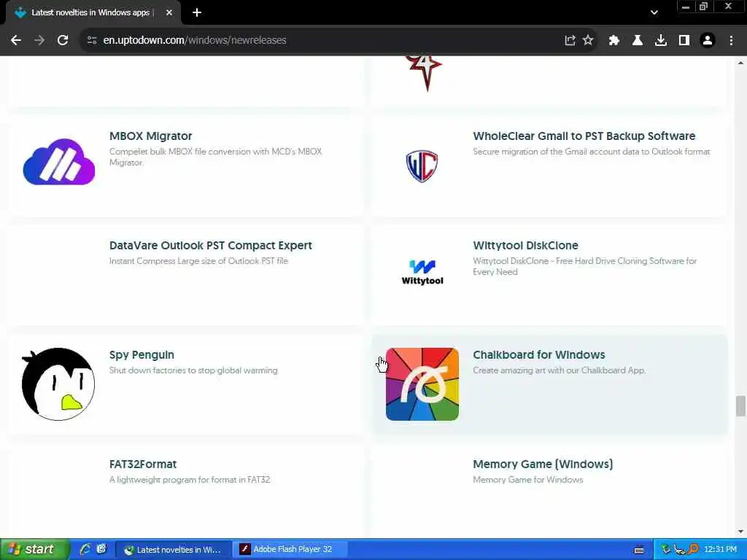
Task: Toggle the browser side panel
Action: 684,41
